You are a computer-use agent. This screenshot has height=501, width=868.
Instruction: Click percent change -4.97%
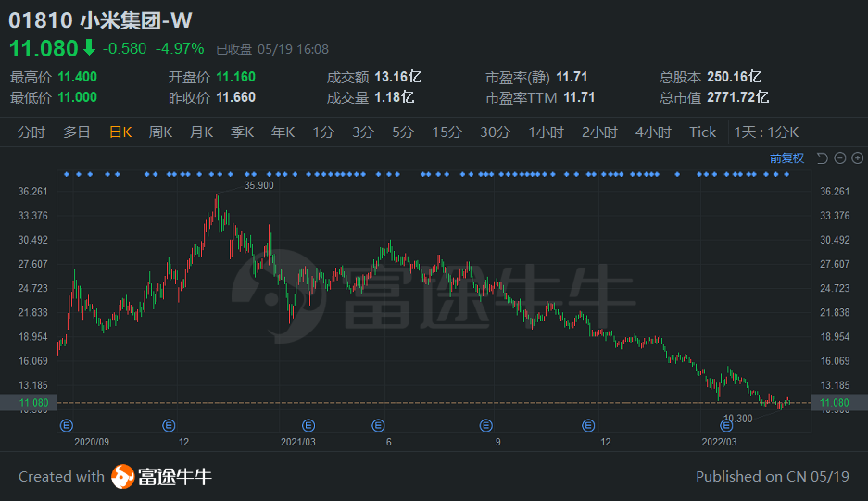180,49
